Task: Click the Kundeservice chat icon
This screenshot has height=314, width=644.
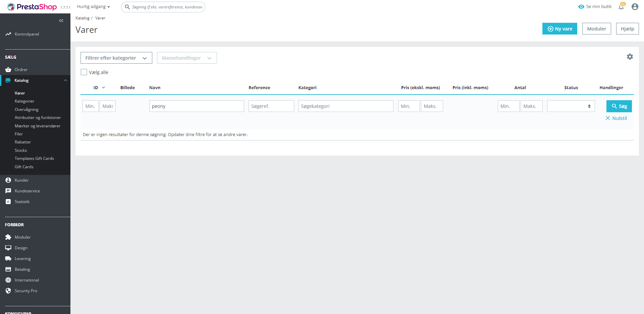Action: [8, 191]
